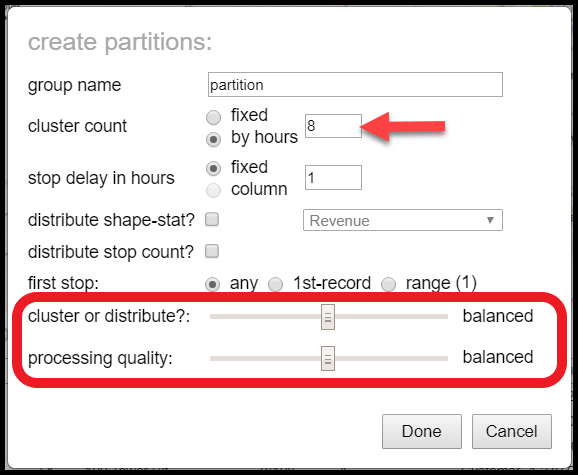Viewport: 578px width, 475px height.
Task: Select the fixed cluster count radio button
Action: click(x=213, y=117)
